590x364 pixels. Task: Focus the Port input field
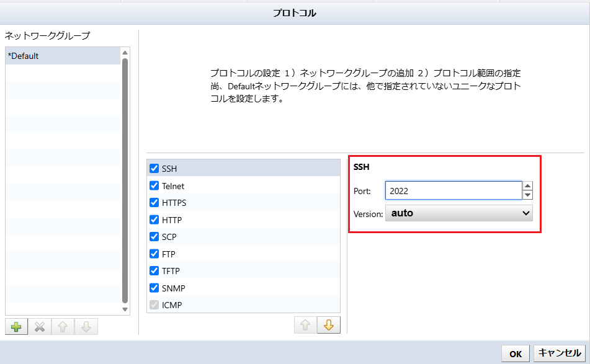tap(454, 190)
